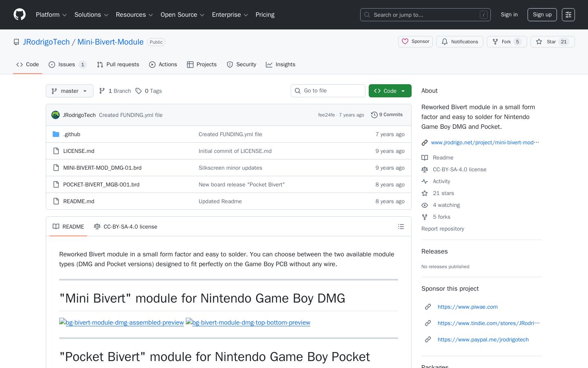The width and height of the screenshot is (588, 368).
Task: Click the repository book icon beside JRodrigoTech
Action: pos(16,42)
